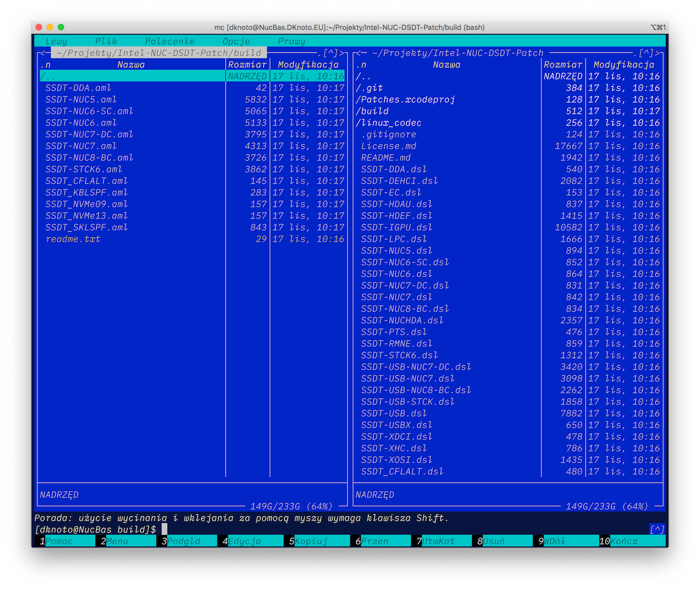Open the Prawy menu
Viewport: 700px width, 589px height.
click(x=292, y=41)
